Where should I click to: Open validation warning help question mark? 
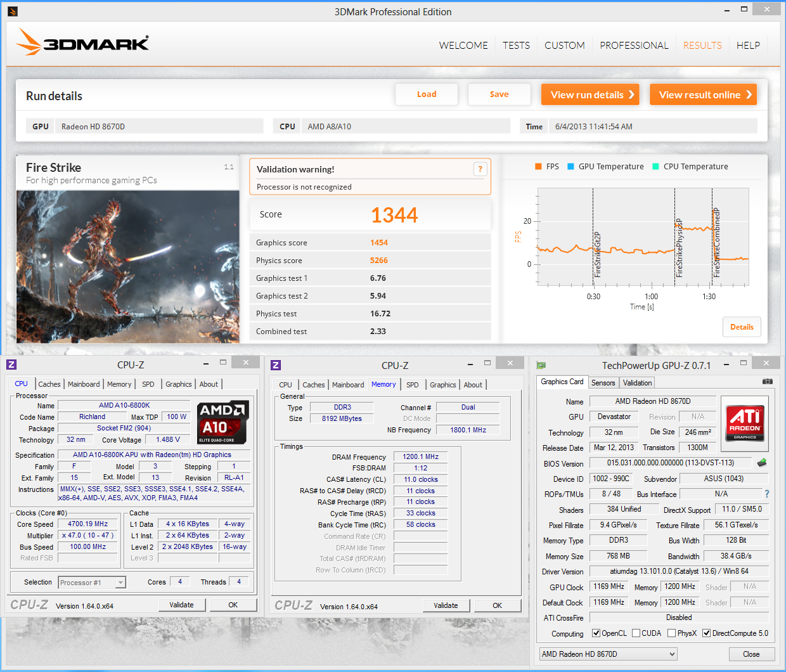(480, 169)
